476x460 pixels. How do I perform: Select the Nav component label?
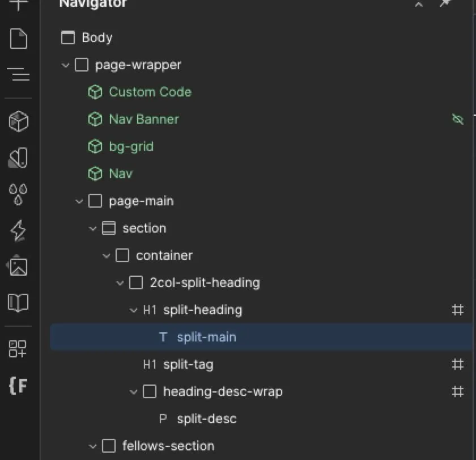point(121,174)
